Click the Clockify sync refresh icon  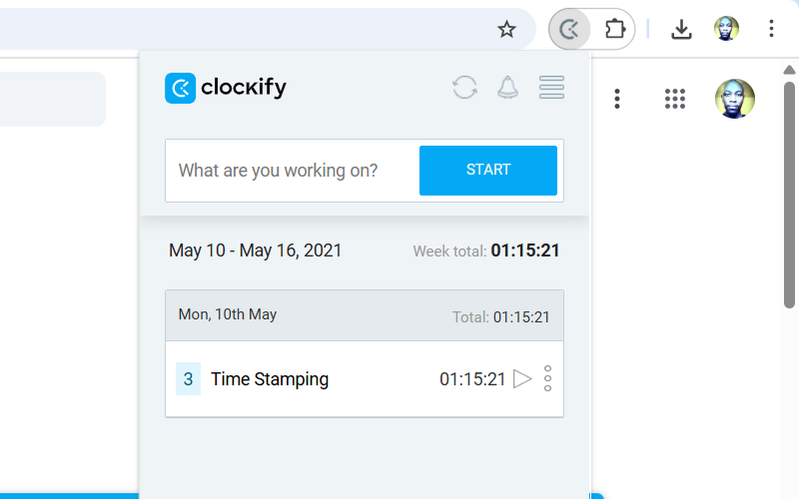(x=465, y=88)
